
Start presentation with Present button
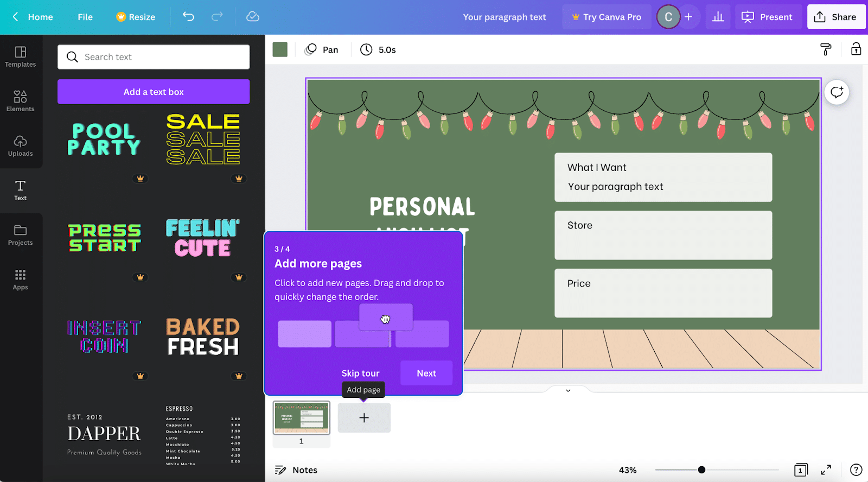[x=767, y=17]
